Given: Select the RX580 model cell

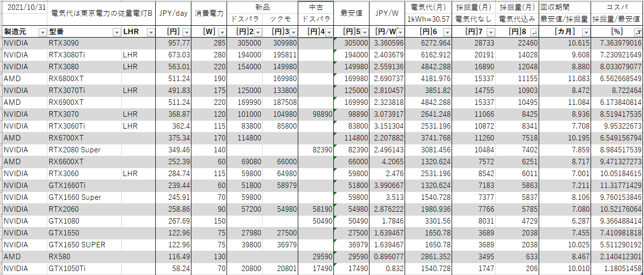Looking at the screenshot, I should pos(84,257).
